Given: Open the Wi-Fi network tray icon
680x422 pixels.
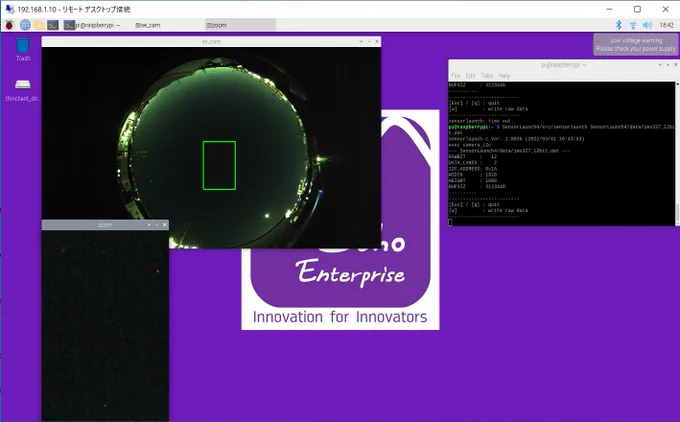Looking at the screenshot, I should point(633,25).
